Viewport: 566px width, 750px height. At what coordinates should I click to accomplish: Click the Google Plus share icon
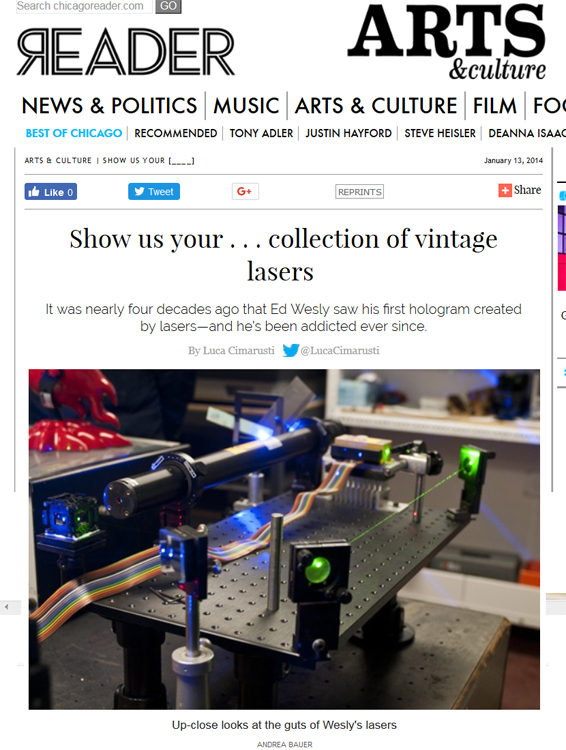245,191
